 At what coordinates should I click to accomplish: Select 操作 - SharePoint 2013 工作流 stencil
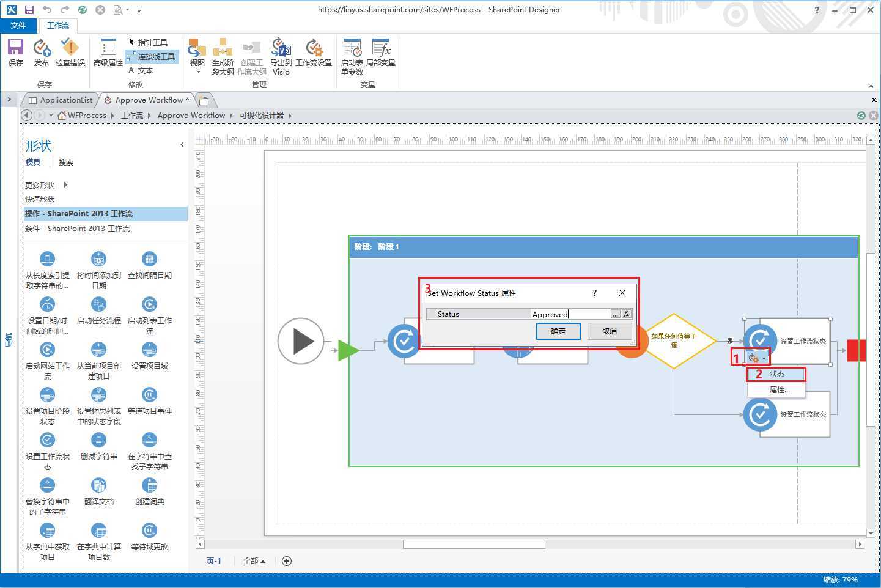tap(106, 213)
